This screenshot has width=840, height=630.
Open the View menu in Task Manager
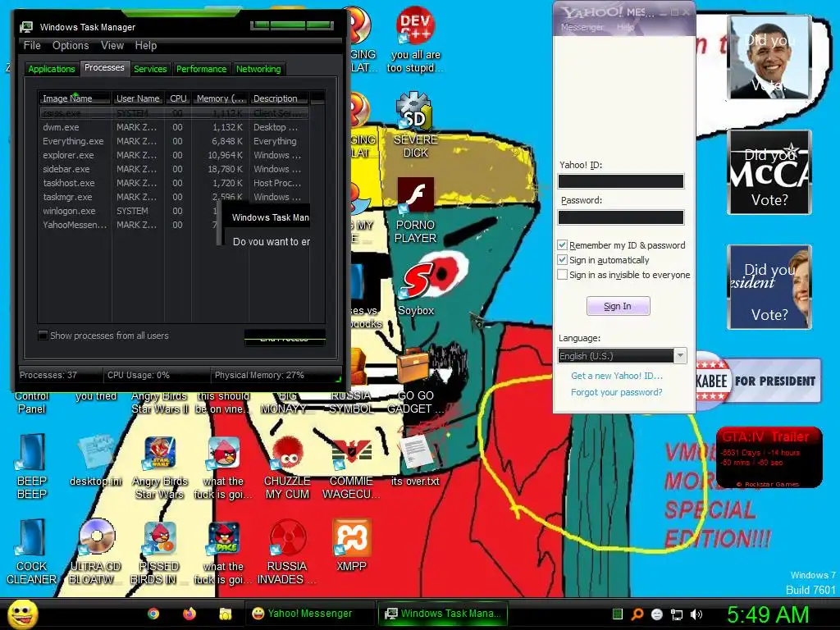[x=112, y=46]
